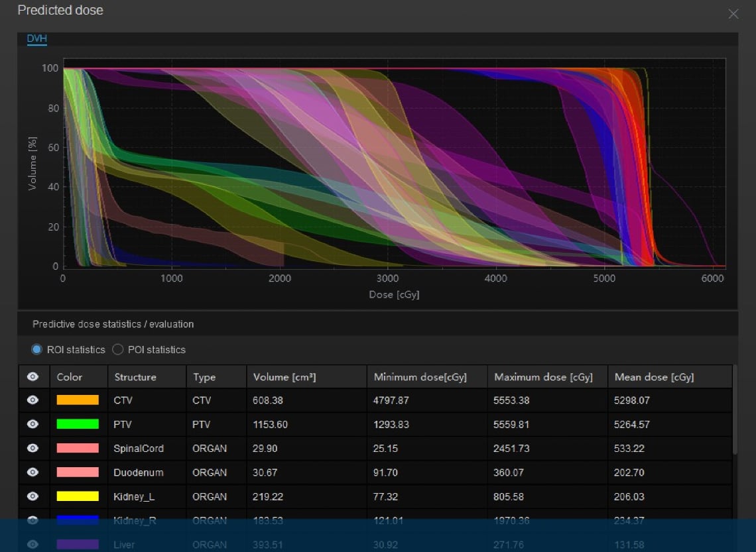Viewport: 756px width, 552px height.
Task: Toggle SpinalCord eye visibility icon
Action: (x=32, y=448)
